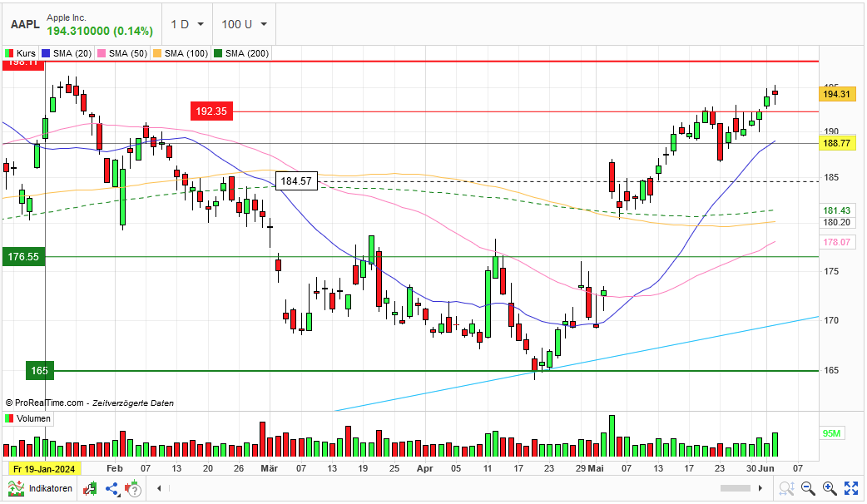Click the Mär label on time axis
This screenshot has width=867, height=504.
(270, 468)
